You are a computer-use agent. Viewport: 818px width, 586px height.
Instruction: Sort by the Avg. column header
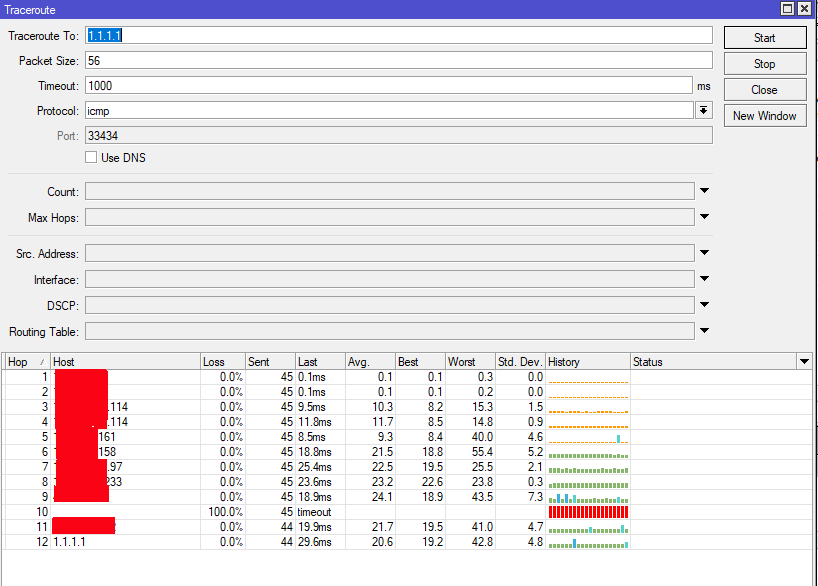point(370,362)
